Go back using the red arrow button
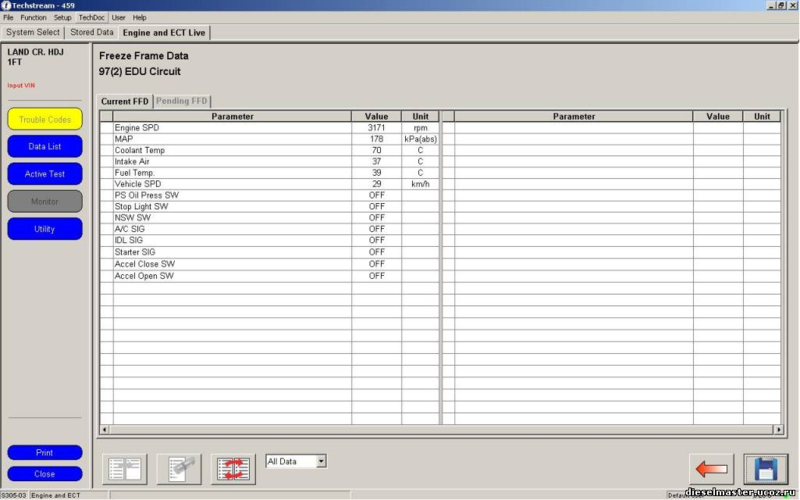The height and width of the screenshot is (500, 800). pyautogui.click(x=711, y=468)
